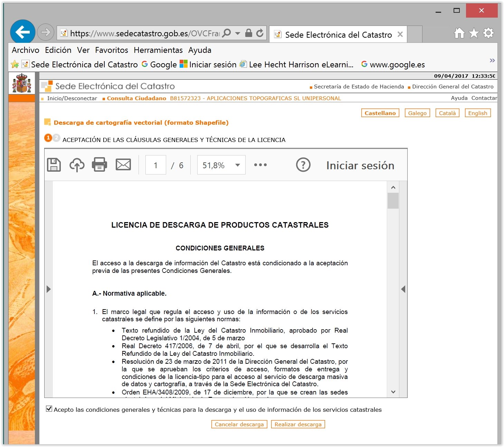Click Consulta Ciudadano link
This screenshot has height=447, width=504.
tap(136, 98)
